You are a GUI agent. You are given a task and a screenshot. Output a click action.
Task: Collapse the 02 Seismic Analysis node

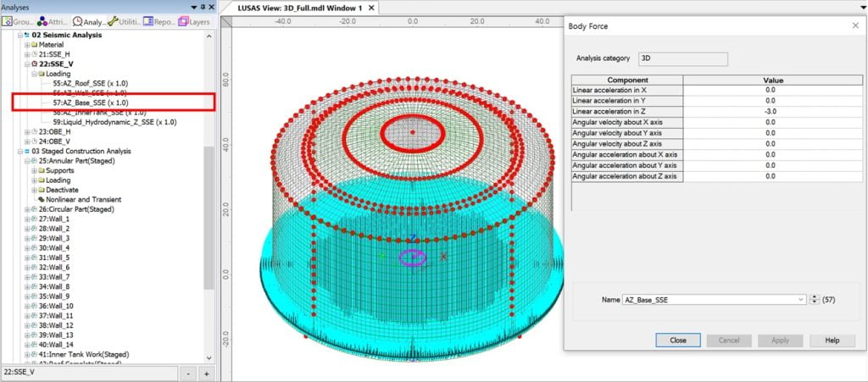[19, 35]
